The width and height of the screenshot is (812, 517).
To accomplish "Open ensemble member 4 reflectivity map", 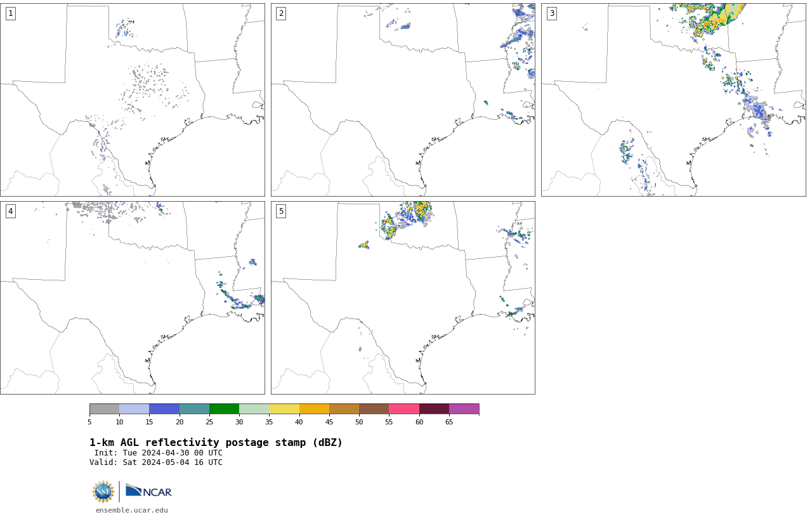I will (x=133, y=298).
